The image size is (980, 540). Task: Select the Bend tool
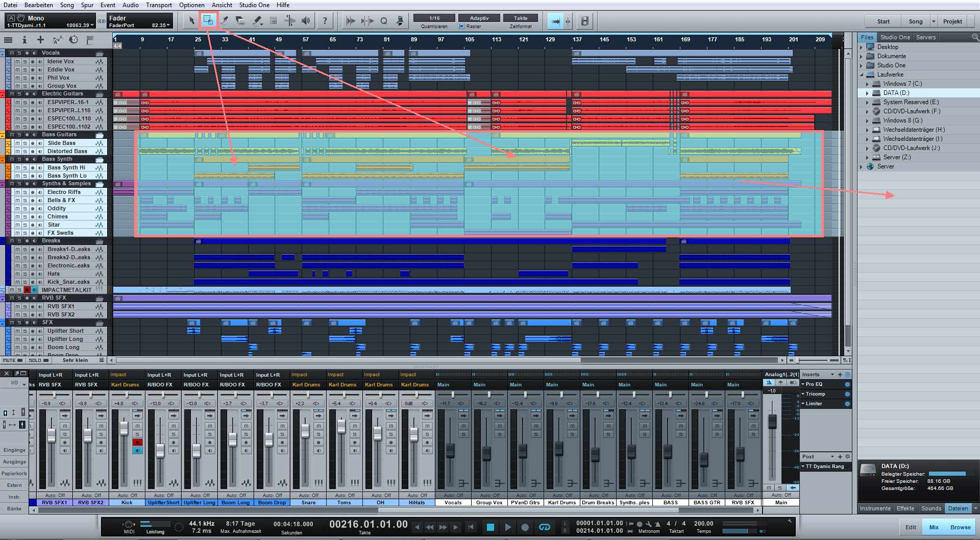(x=289, y=20)
